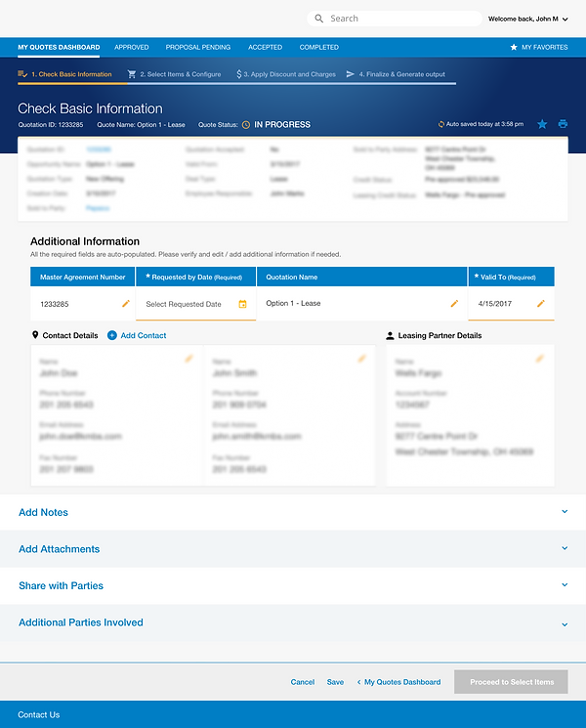Favorite this quote with the blue star
Viewport: 586px width, 728px height.
tap(542, 124)
